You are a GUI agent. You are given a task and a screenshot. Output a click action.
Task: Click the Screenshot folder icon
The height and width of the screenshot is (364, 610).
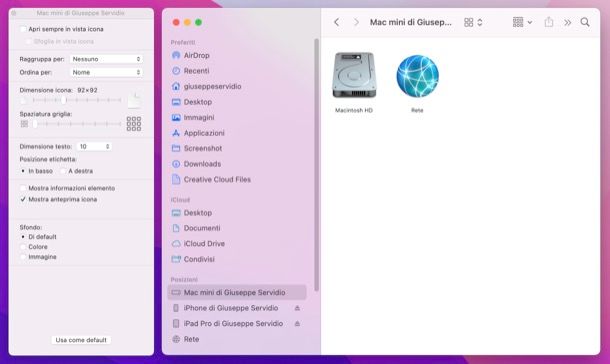tap(176, 148)
